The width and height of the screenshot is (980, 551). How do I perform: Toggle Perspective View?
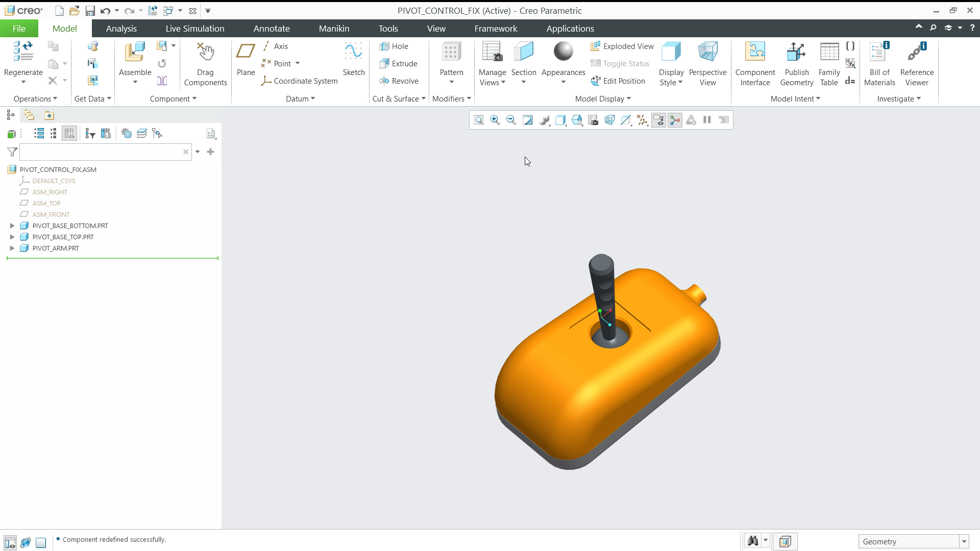click(707, 64)
